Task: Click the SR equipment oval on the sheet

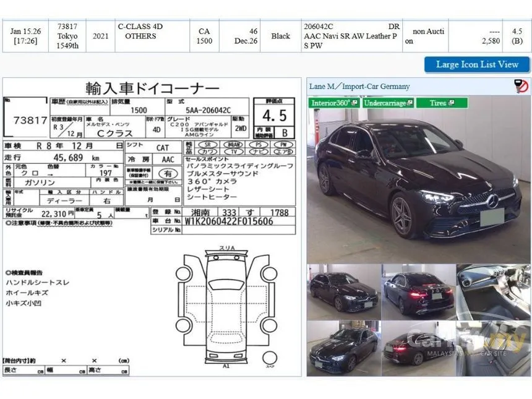Action: (x=208, y=144)
